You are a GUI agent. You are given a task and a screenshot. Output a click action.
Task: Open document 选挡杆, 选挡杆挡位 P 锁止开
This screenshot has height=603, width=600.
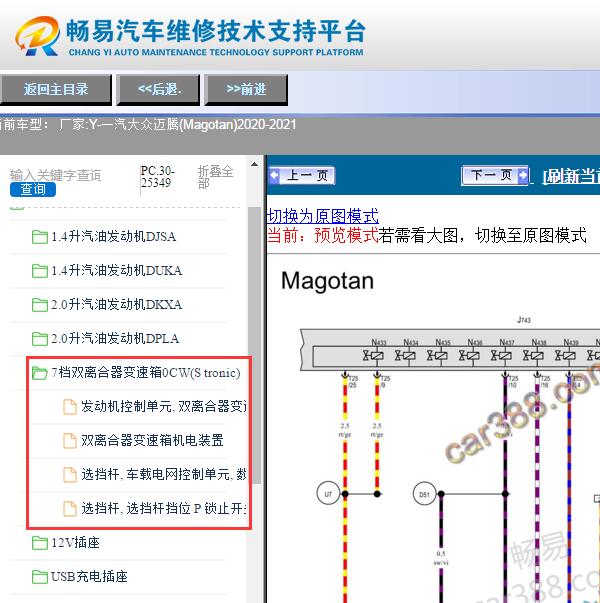[163, 508]
